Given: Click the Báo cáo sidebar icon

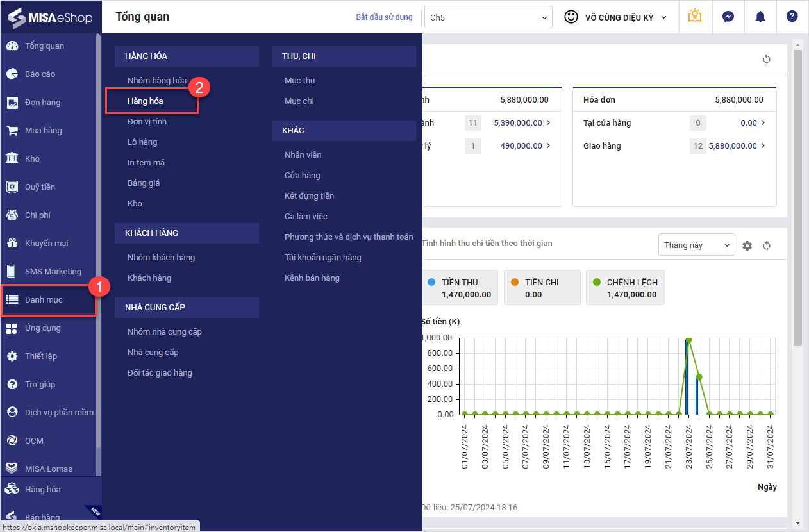Looking at the screenshot, I should [12, 74].
